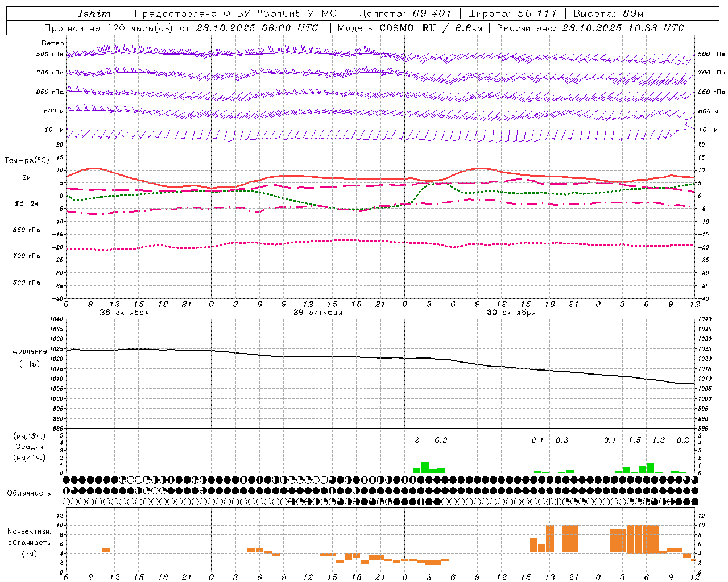Viewport: 728px width, 582px height.
Task: Click the precipitation value "2"
Action: pos(417,440)
